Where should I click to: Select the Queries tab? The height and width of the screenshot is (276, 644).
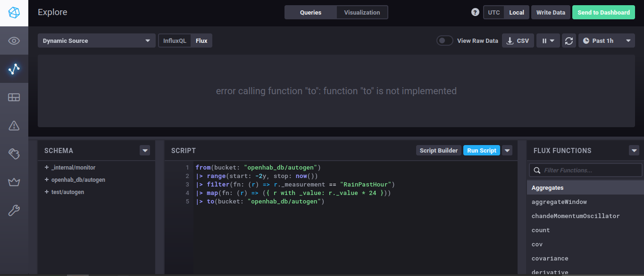[x=310, y=13]
